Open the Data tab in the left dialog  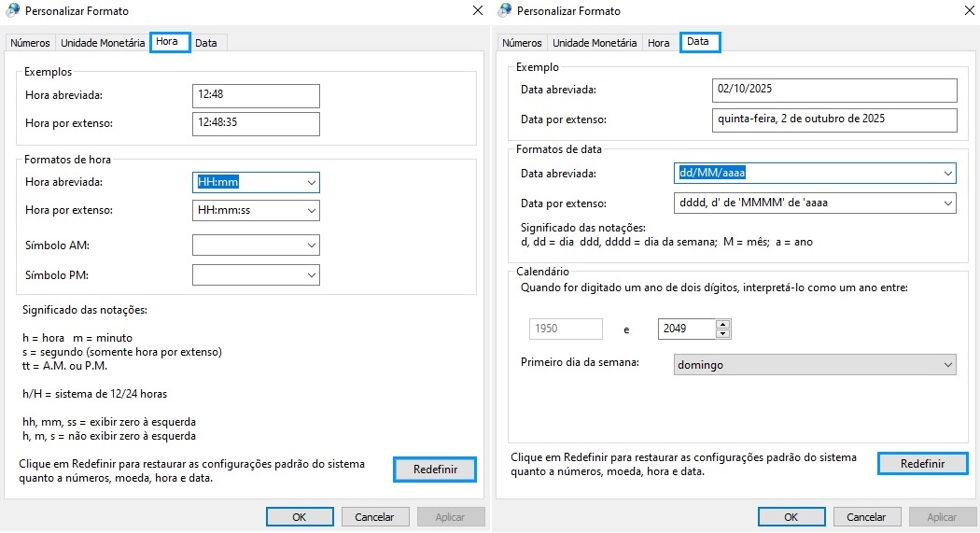click(206, 43)
